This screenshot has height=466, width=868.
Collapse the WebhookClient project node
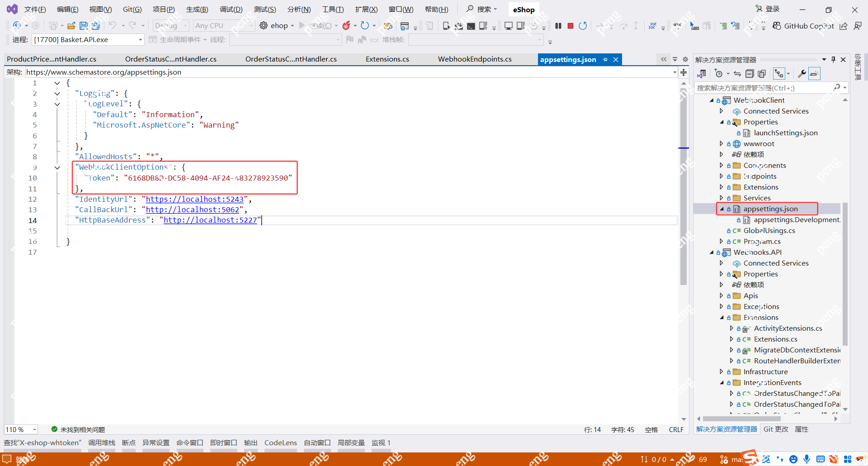tap(712, 100)
